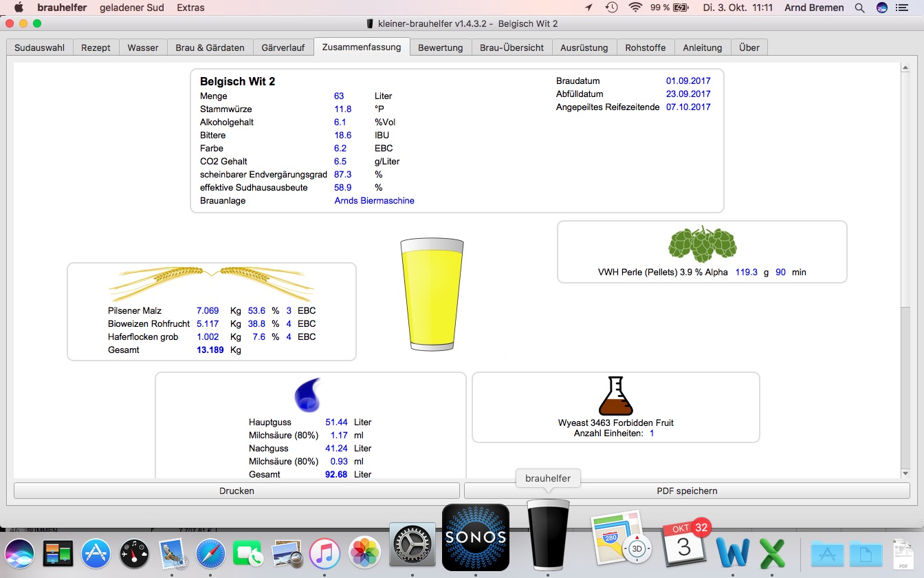
Task: Switch to the Rezept tab
Action: click(96, 47)
